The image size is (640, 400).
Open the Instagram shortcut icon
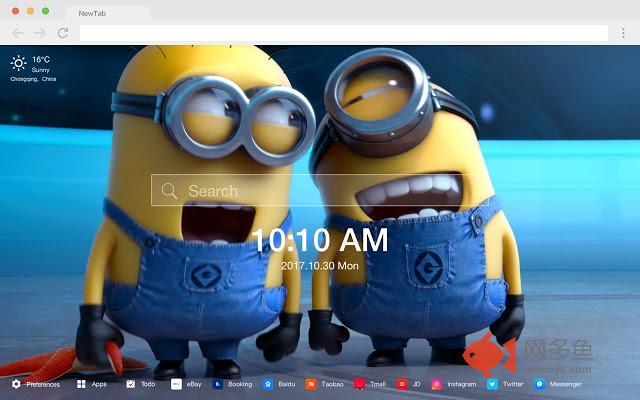pos(437,384)
